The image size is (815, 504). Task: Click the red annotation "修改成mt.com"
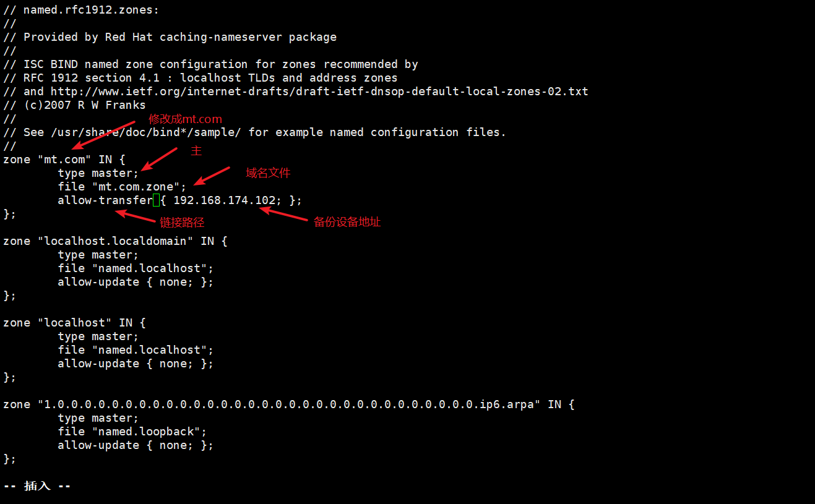(x=184, y=119)
